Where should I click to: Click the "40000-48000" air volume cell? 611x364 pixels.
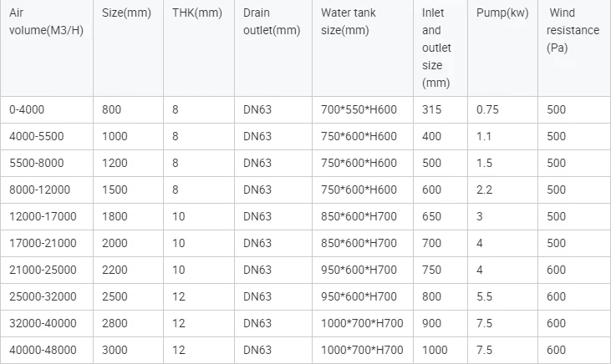coord(42,350)
